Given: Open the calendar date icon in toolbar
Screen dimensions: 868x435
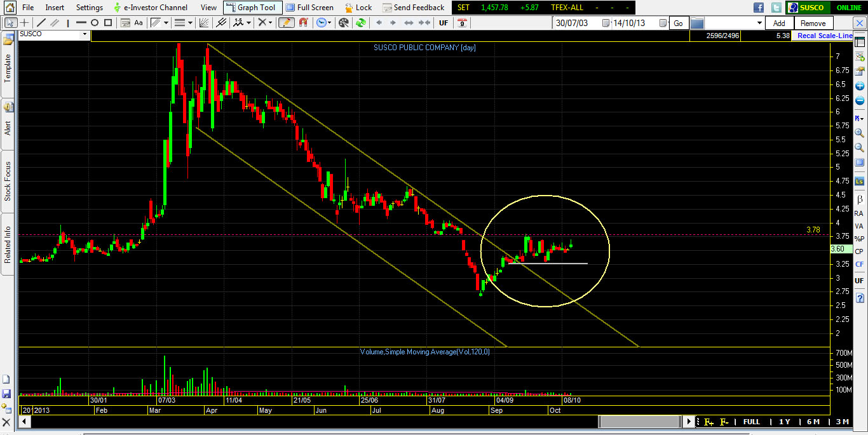Looking at the screenshot, I should pos(463,23).
